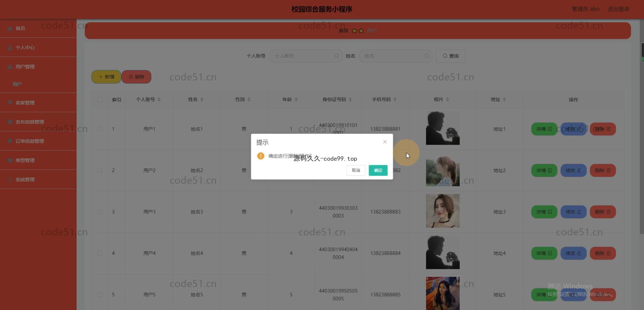Focus the 姓名 search field

tap(396, 56)
